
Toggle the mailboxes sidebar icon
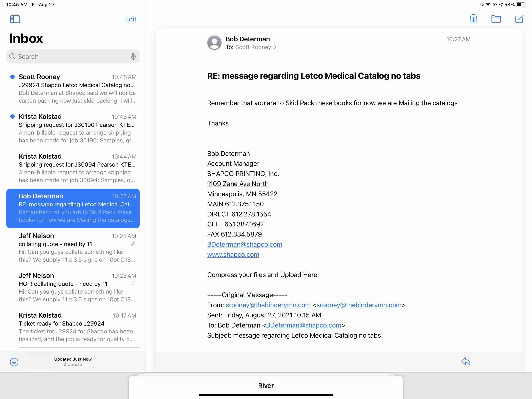tap(15, 19)
